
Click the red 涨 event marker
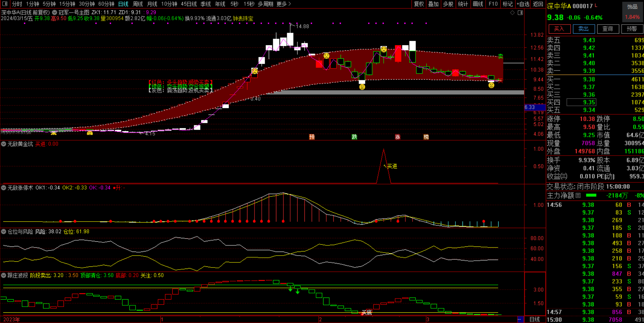tap(398, 137)
